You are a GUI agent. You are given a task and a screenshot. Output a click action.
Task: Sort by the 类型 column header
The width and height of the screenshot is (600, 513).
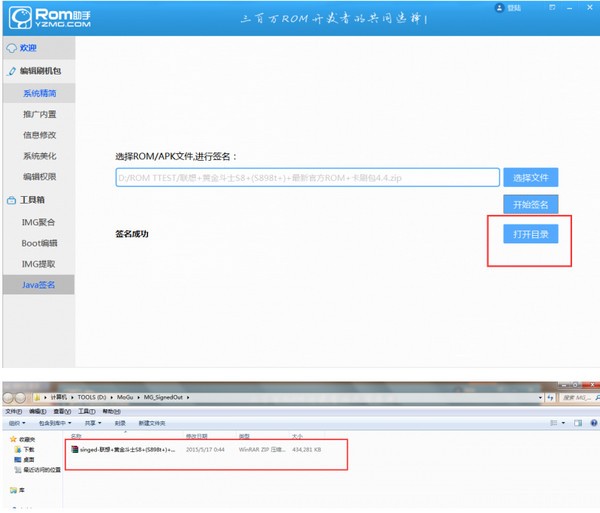[x=244, y=436]
